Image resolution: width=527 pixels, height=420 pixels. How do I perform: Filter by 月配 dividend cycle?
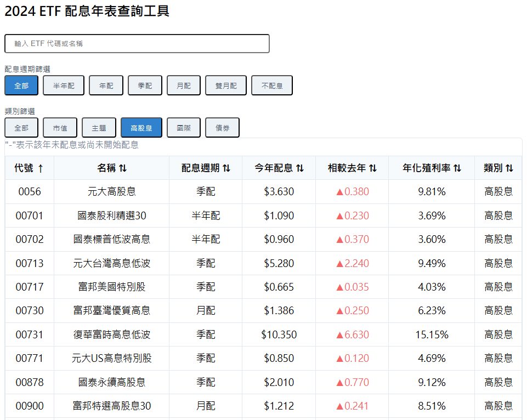point(184,86)
